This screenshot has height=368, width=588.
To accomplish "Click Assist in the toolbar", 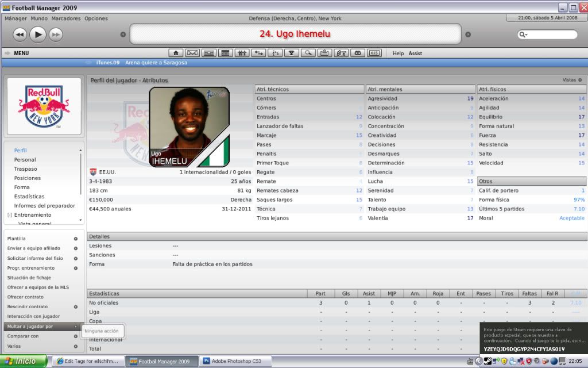I will click(415, 53).
